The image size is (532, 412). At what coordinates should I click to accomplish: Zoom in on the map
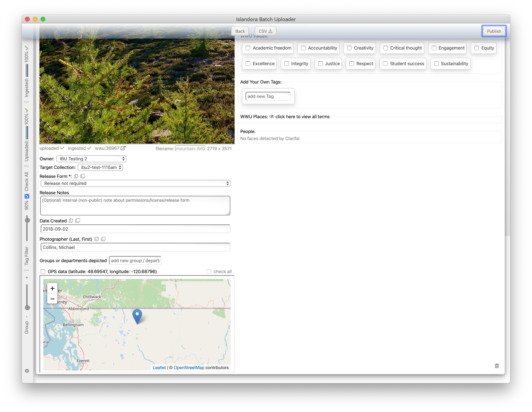pos(52,289)
